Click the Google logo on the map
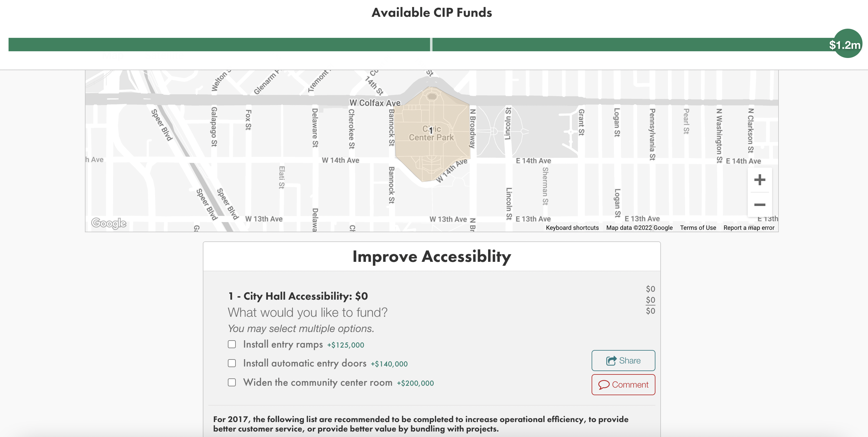 pyautogui.click(x=108, y=223)
